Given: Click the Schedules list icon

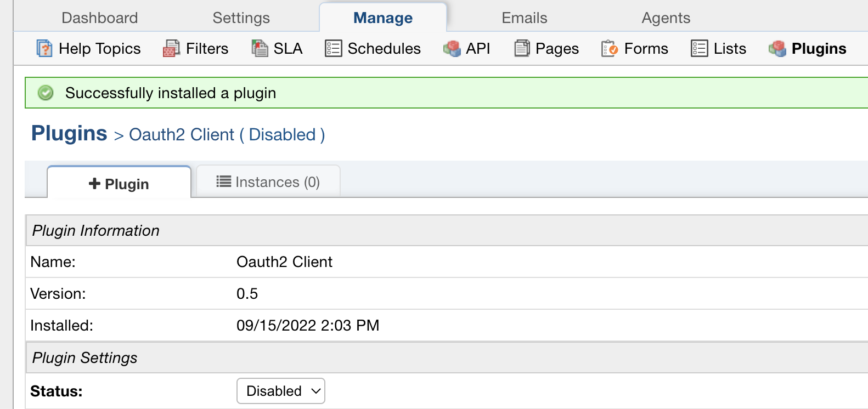Looking at the screenshot, I should pyautogui.click(x=333, y=49).
